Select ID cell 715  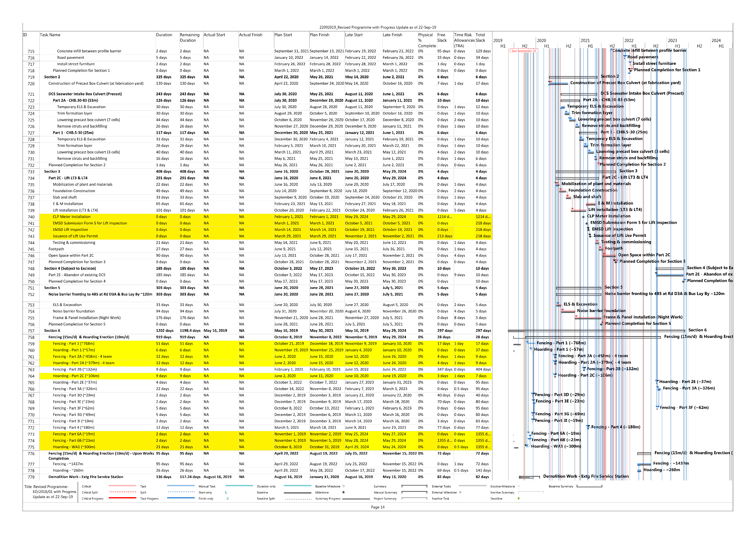tap(31, 51)
